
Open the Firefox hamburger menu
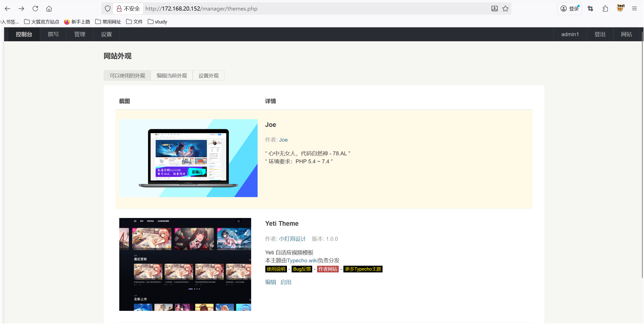tap(634, 9)
